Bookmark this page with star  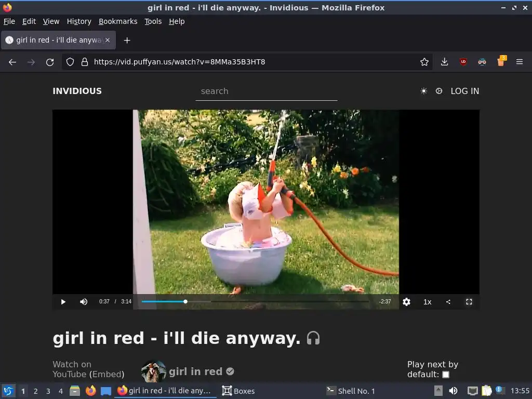pos(424,62)
